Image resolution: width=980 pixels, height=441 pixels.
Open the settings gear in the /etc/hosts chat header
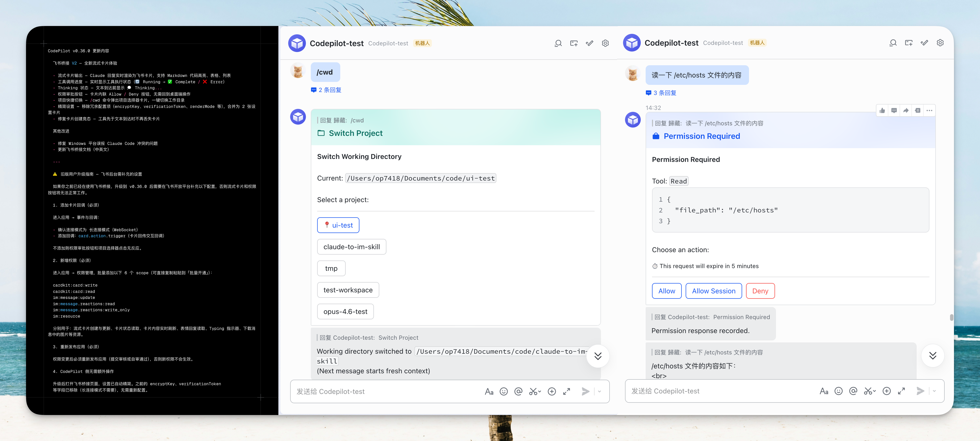click(940, 43)
